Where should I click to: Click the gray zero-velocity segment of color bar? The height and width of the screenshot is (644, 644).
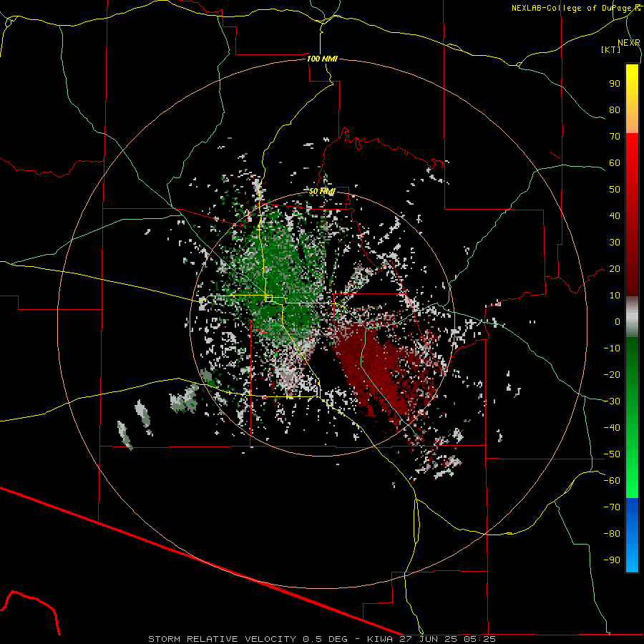coord(632,317)
